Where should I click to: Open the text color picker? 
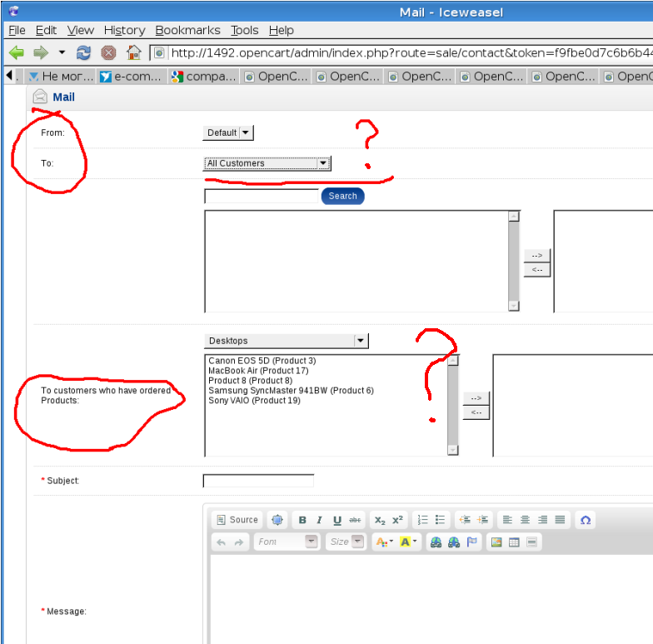coord(385,542)
